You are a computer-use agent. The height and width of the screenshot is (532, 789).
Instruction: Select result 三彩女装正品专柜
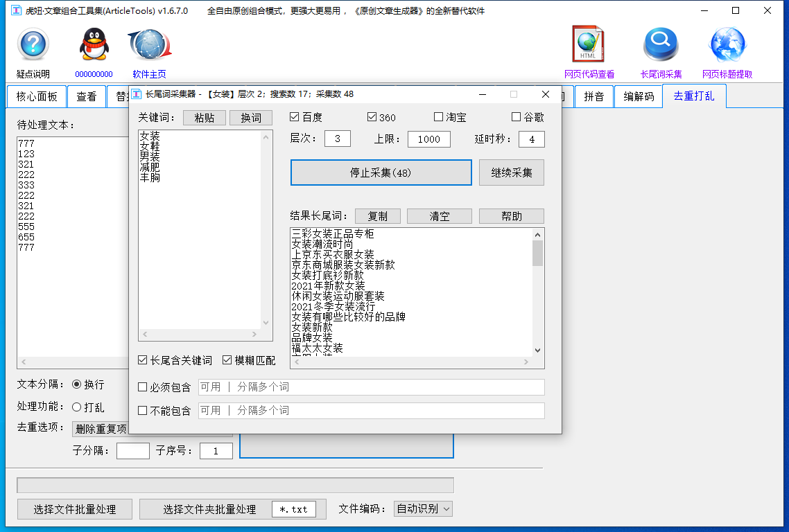click(333, 234)
